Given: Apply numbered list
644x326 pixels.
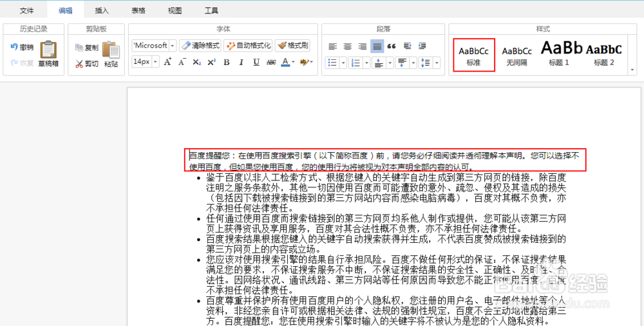Looking at the screenshot, I should (356, 62).
